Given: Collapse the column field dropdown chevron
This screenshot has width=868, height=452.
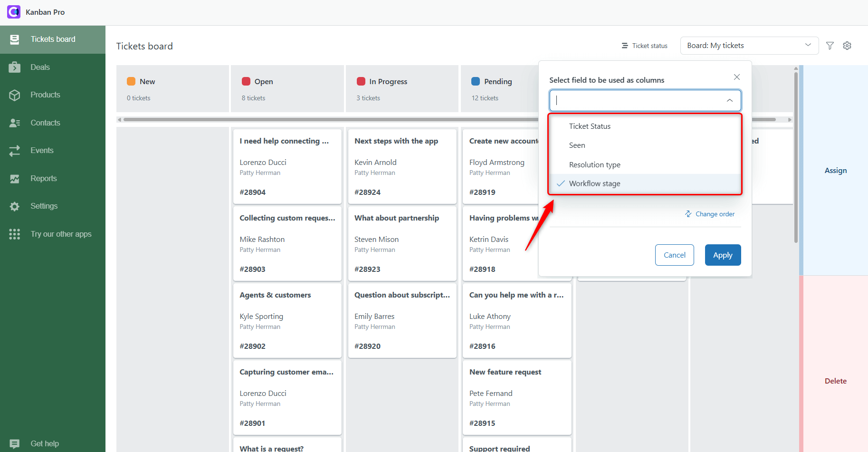Looking at the screenshot, I should [729, 100].
